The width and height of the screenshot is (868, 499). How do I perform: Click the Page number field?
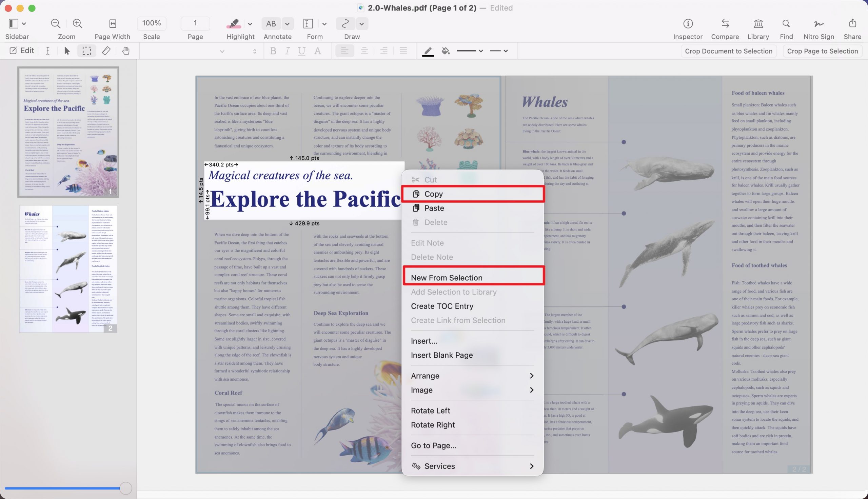click(195, 23)
